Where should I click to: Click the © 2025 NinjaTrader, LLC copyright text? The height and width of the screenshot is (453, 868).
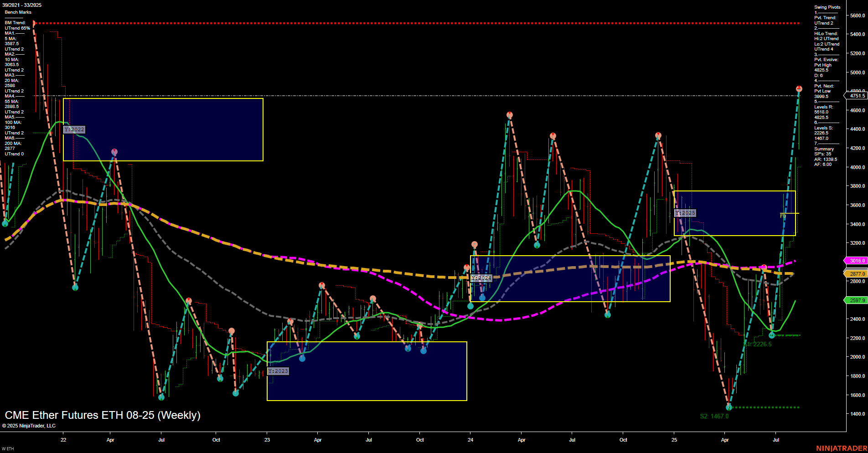pos(30,426)
